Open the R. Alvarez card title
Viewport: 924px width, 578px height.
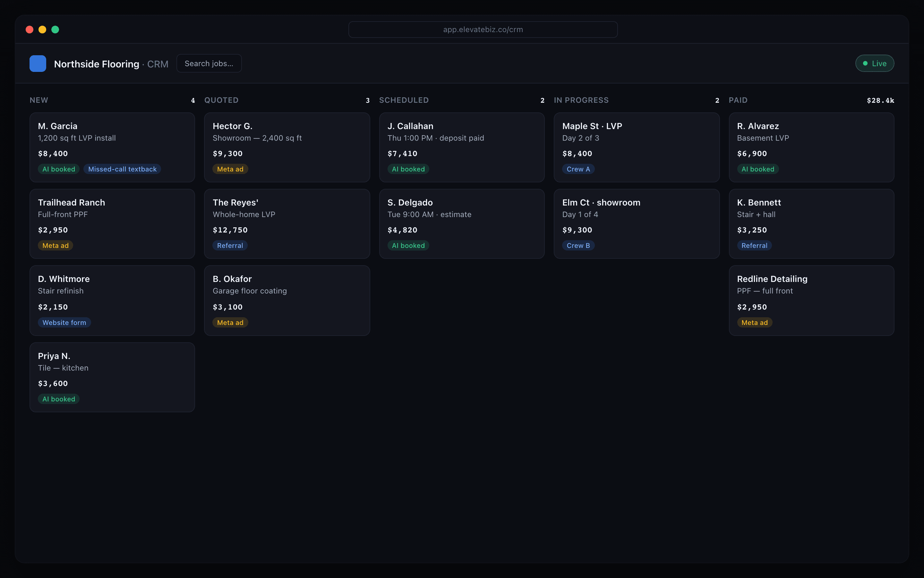pyautogui.click(x=758, y=126)
